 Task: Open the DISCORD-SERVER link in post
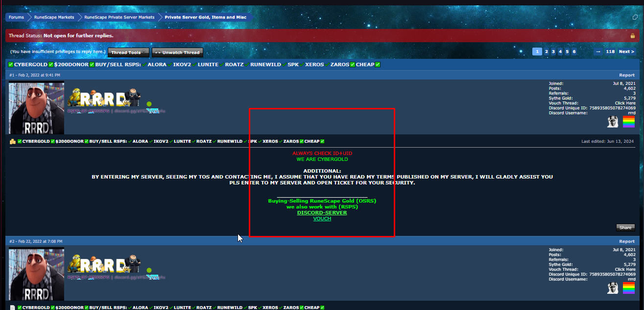pos(322,213)
